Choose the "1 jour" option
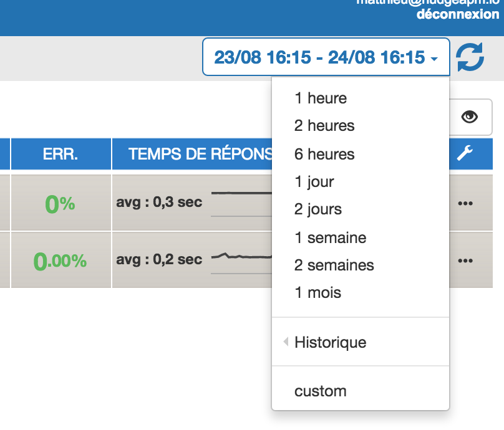The height and width of the screenshot is (430, 504). [314, 182]
